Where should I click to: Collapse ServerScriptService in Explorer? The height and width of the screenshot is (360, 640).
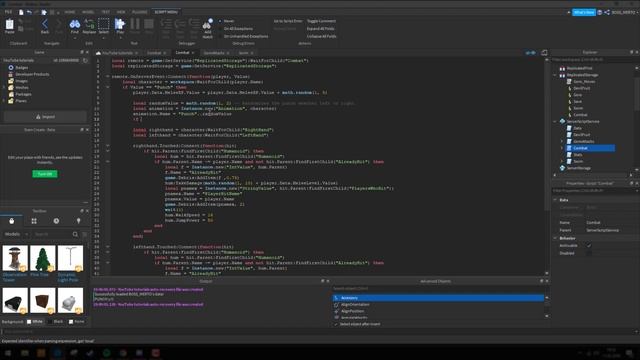pos(555,122)
